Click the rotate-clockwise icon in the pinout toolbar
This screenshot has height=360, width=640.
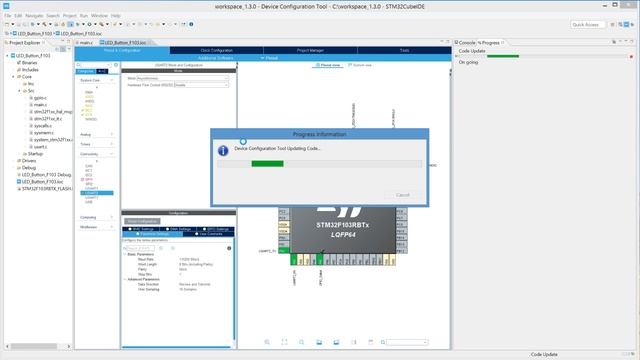point(319,342)
